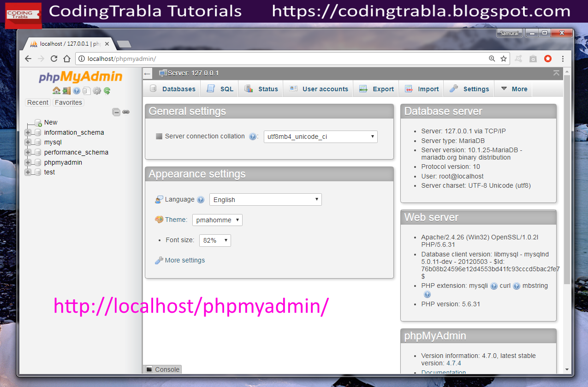
Task: Open the browser home page button
Action: (67, 59)
